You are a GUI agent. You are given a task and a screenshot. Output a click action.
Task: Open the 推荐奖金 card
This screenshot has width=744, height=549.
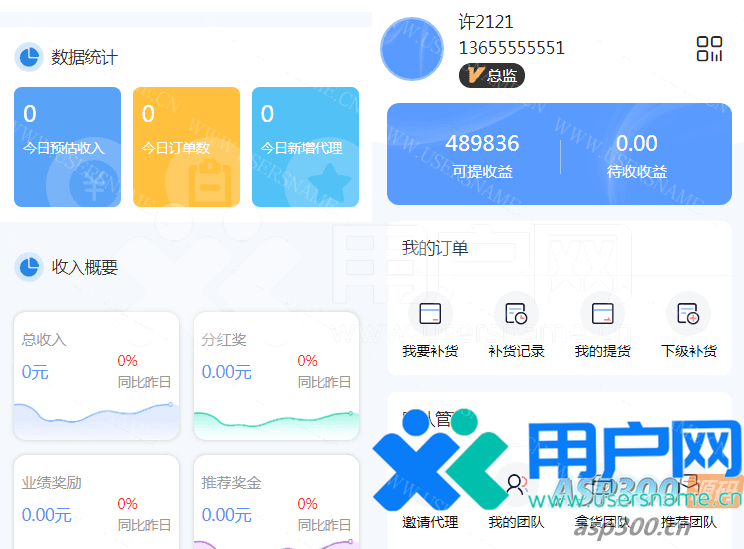click(277, 502)
